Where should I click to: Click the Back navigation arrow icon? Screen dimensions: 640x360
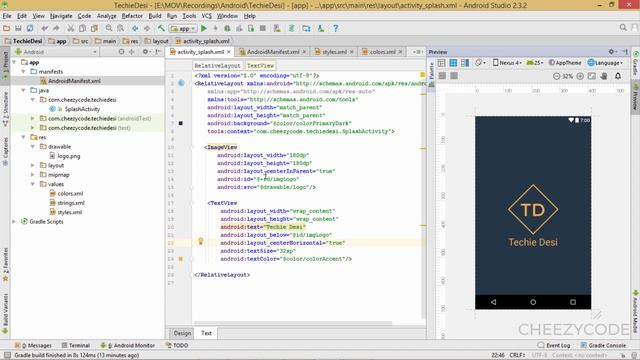point(135,28)
